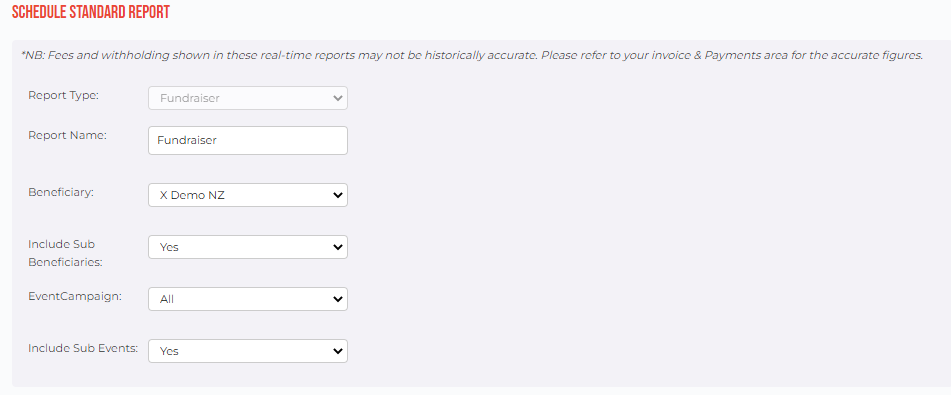Image resolution: width=951 pixels, height=395 pixels.
Task: Open the Include Sub Beneficiaries dropdown
Action: (x=247, y=247)
